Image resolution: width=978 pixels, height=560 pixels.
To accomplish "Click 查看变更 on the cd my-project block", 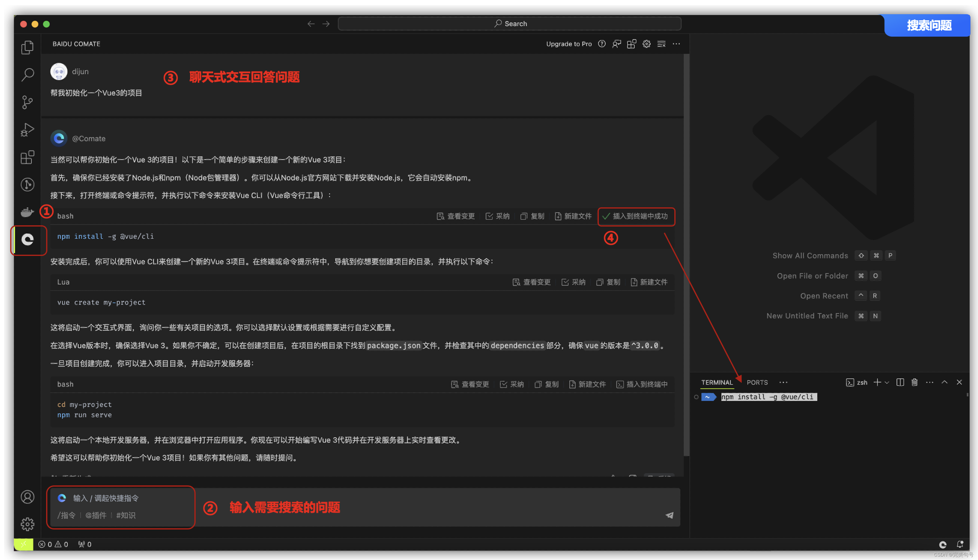I will click(x=470, y=384).
